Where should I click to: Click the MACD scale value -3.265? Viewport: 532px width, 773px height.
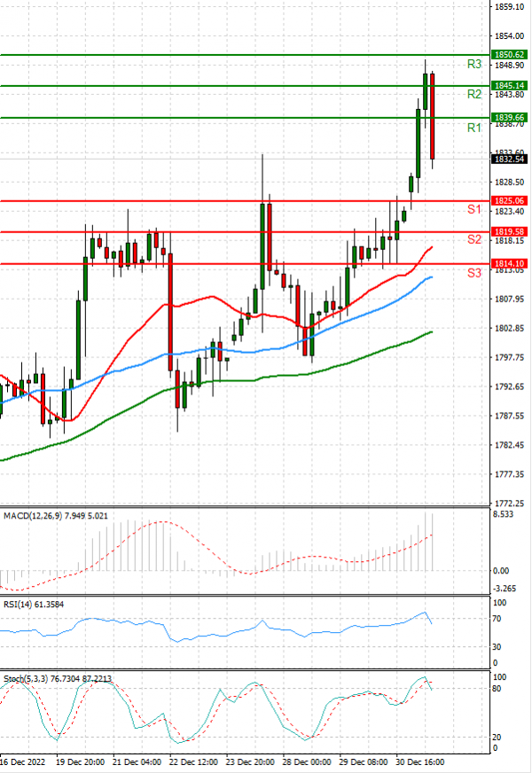[505, 588]
